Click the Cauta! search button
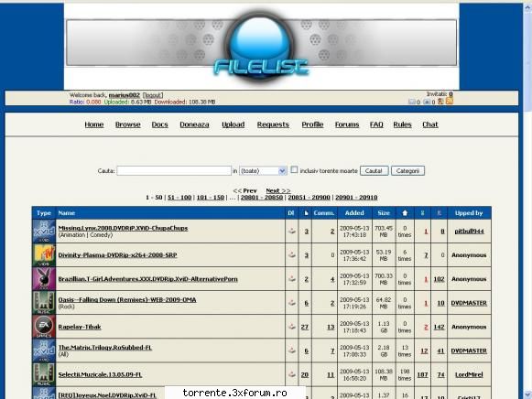Viewport: 532px width, 399px height. 374,171
